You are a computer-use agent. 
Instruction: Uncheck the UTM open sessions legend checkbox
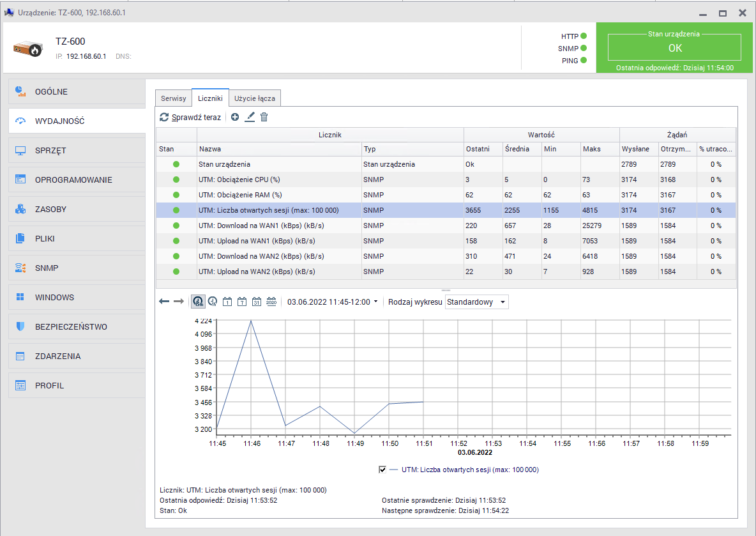pyautogui.click(x=382, y=470)
